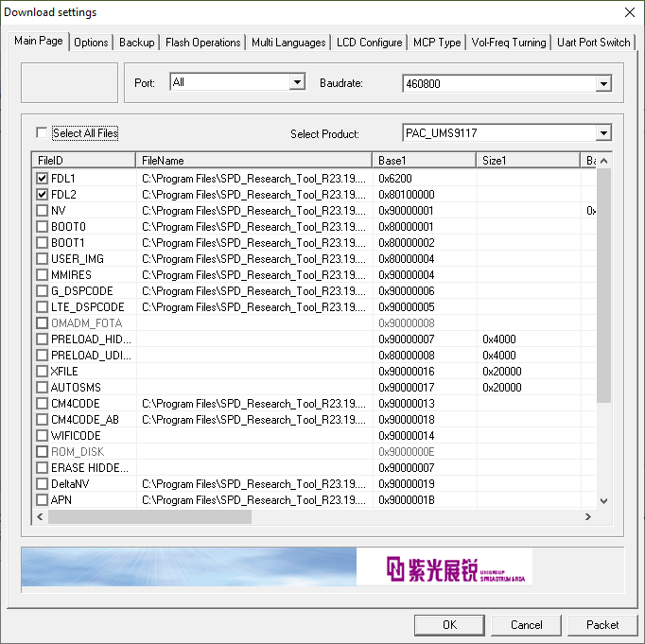The height and width of the screenshot is (644, 645).
Task: Uncheck the FDL2 file checkbox
Action: [42, 194]
